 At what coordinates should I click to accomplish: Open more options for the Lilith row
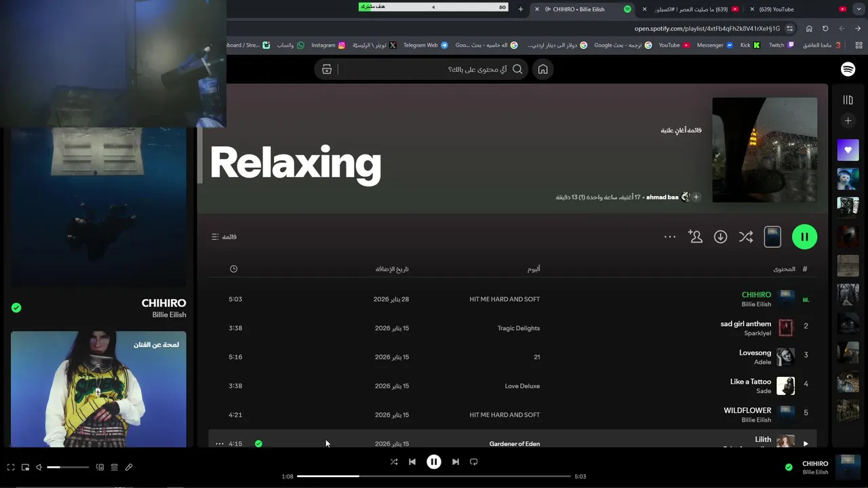(220, 444)
